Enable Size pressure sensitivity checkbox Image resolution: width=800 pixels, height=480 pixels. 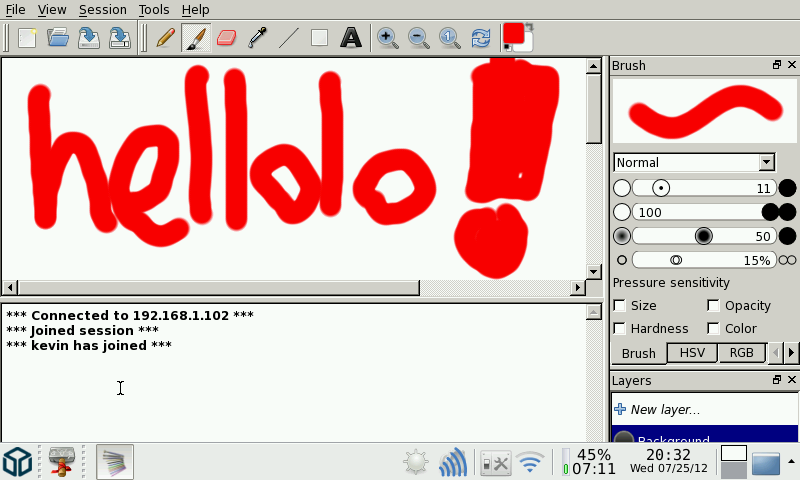click(620, 306)
